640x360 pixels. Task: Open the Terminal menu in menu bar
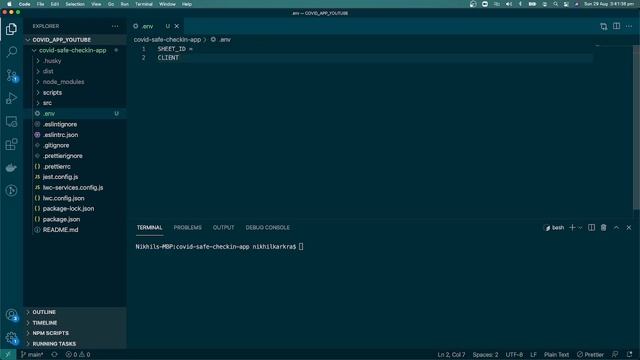pyautogui.click(x=144, y=4)
